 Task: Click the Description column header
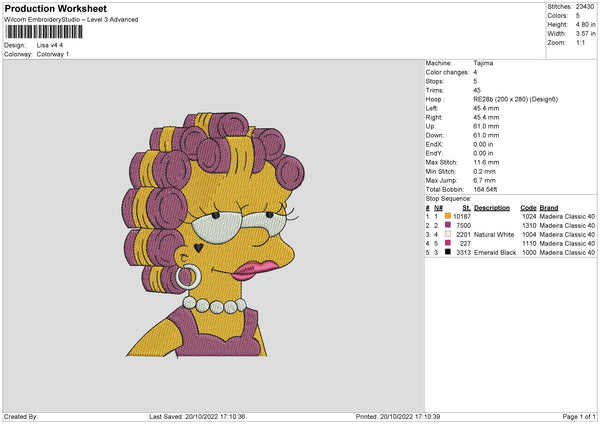pyautogui.click(x=492, y=208)
